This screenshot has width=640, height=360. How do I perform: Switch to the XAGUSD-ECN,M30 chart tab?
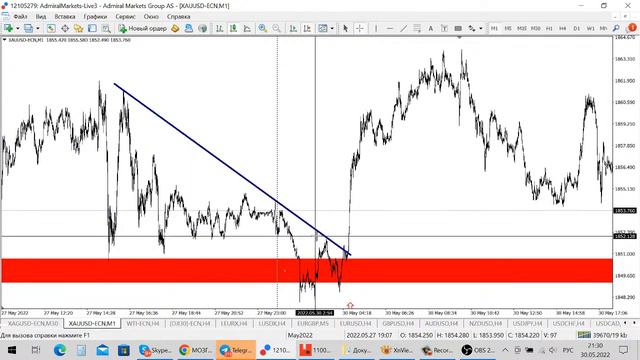(x=33, y=323)
